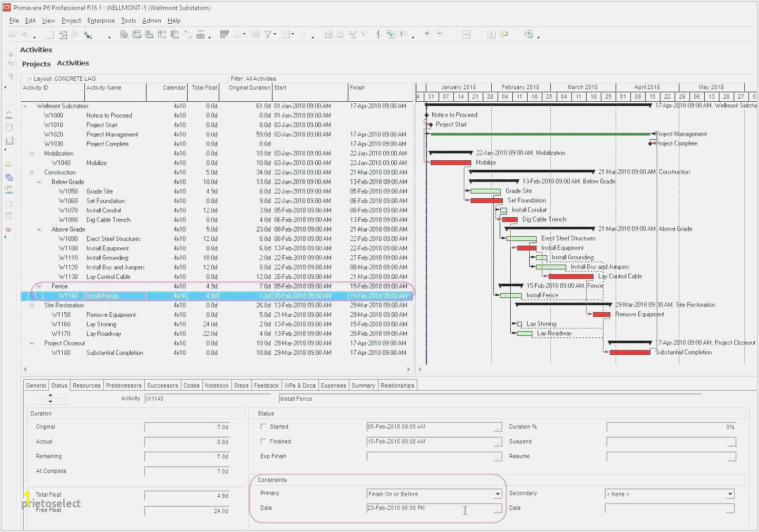Click the Zoom In magnifier icon
Image resolution: width=759 pixels, height=532 pixels.
click(427, 34)
